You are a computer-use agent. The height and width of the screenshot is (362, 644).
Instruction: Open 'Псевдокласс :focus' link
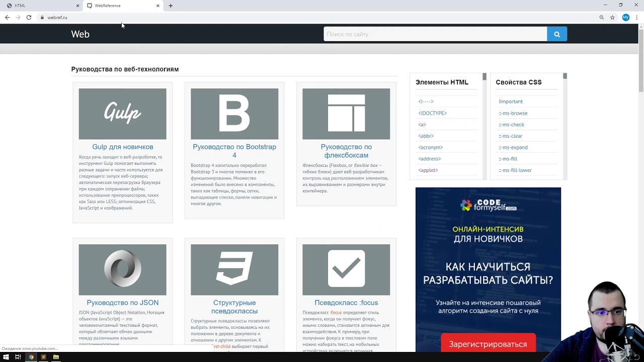346,303
